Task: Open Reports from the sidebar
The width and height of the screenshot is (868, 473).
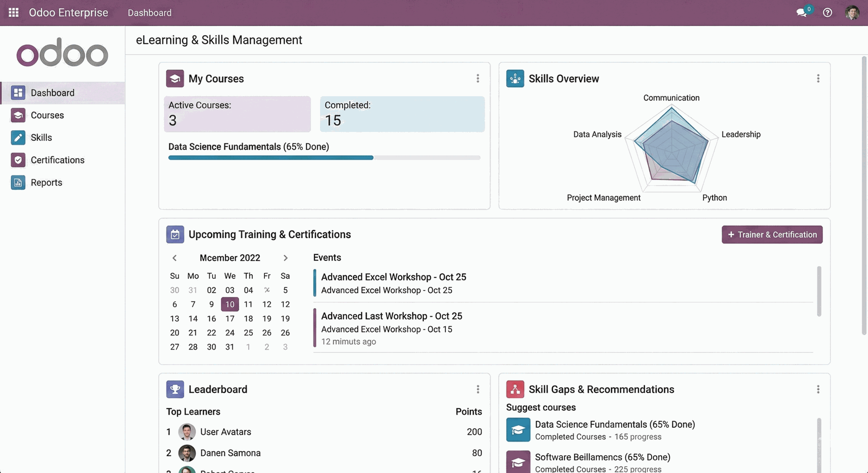Action: (46, 183)
